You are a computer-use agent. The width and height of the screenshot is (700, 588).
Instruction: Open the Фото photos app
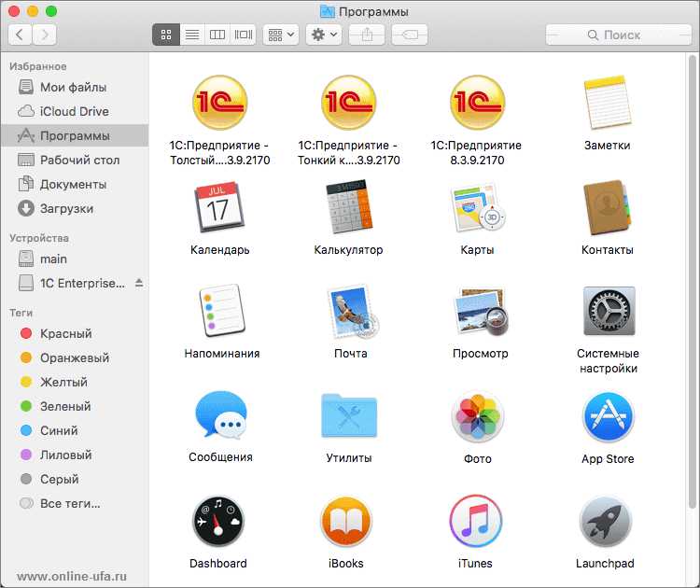coord(477,416)
